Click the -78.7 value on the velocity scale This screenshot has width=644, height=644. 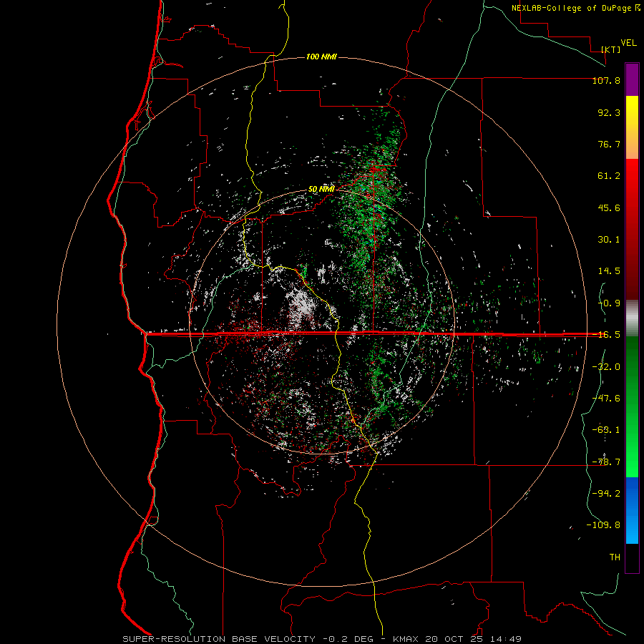606,462
